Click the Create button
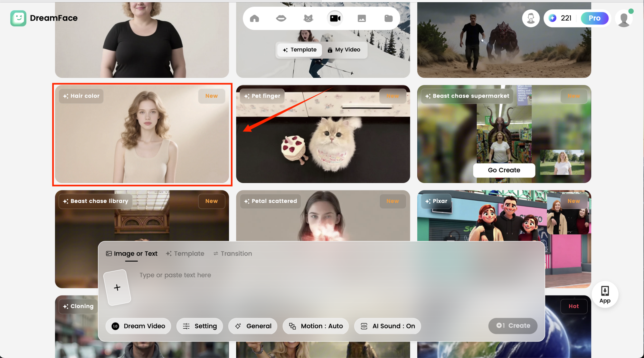 coord(513,326)
